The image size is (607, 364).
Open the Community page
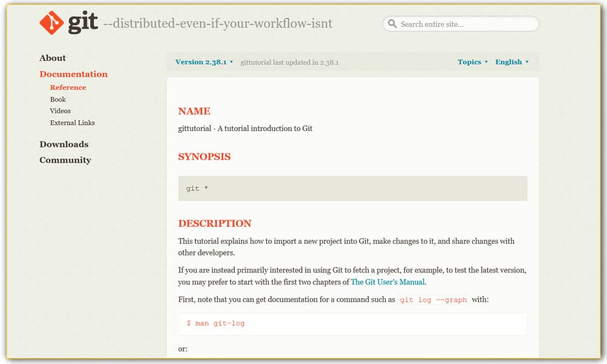tap(65, 160)
